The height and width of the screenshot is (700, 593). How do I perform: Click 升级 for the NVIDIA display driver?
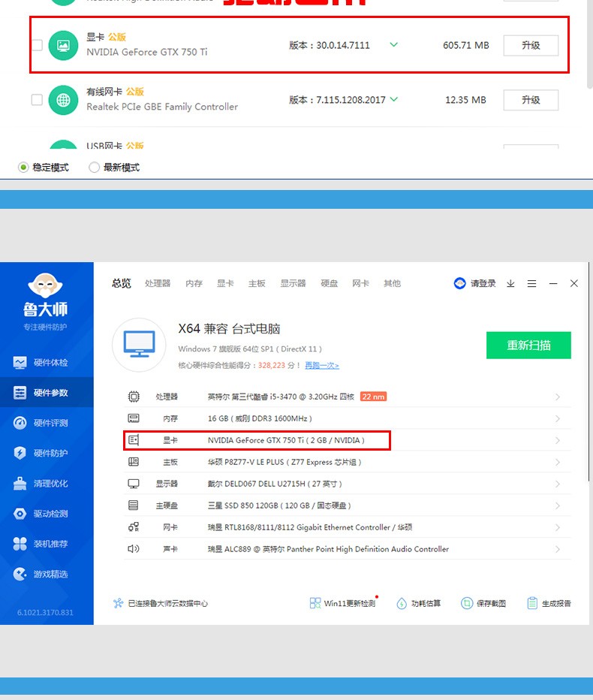coord(531,45)
